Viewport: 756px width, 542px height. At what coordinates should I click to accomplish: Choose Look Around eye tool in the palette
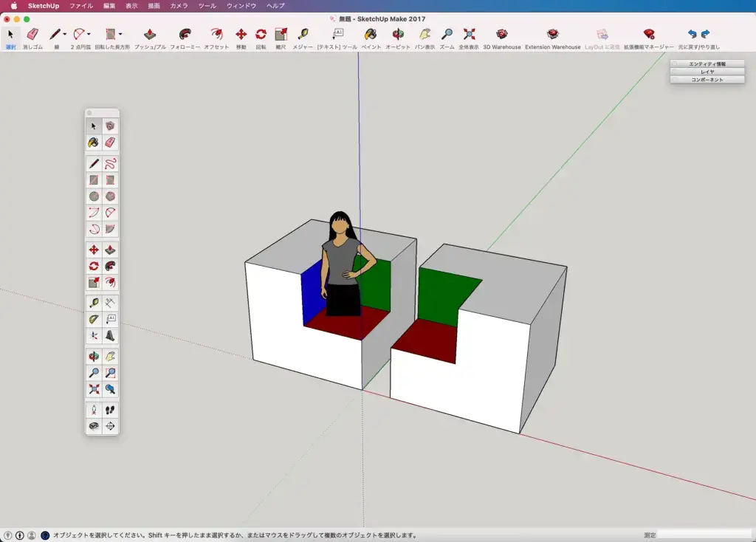tap(94, 426)
